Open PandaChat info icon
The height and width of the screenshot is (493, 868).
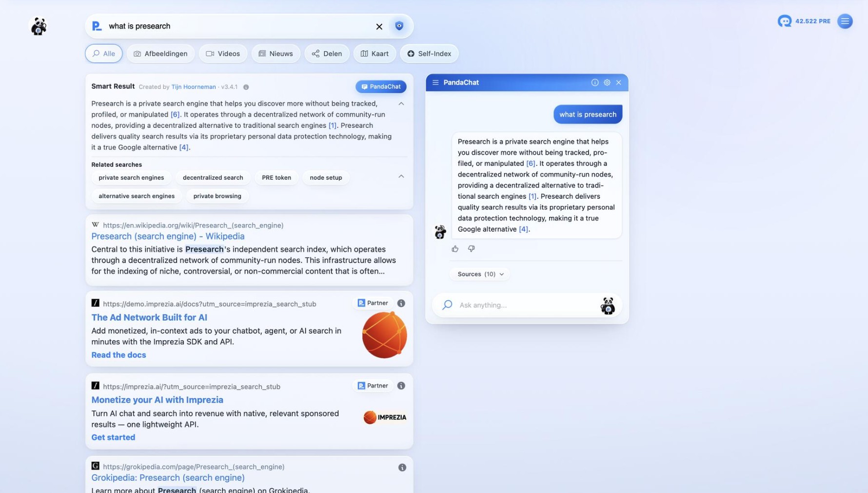(x=594, y=82)
